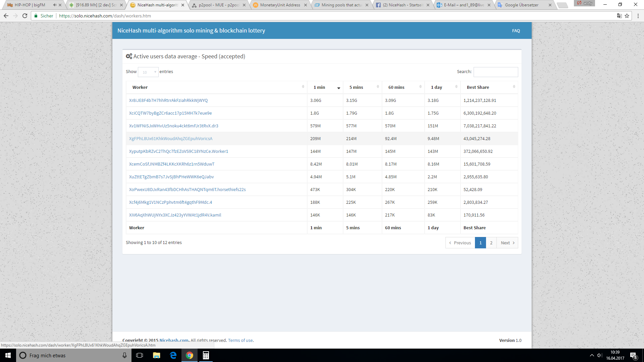Mute the bigFM tab speaker icon
The height and width of the screenshot is (362, 644).
point(54,5)
